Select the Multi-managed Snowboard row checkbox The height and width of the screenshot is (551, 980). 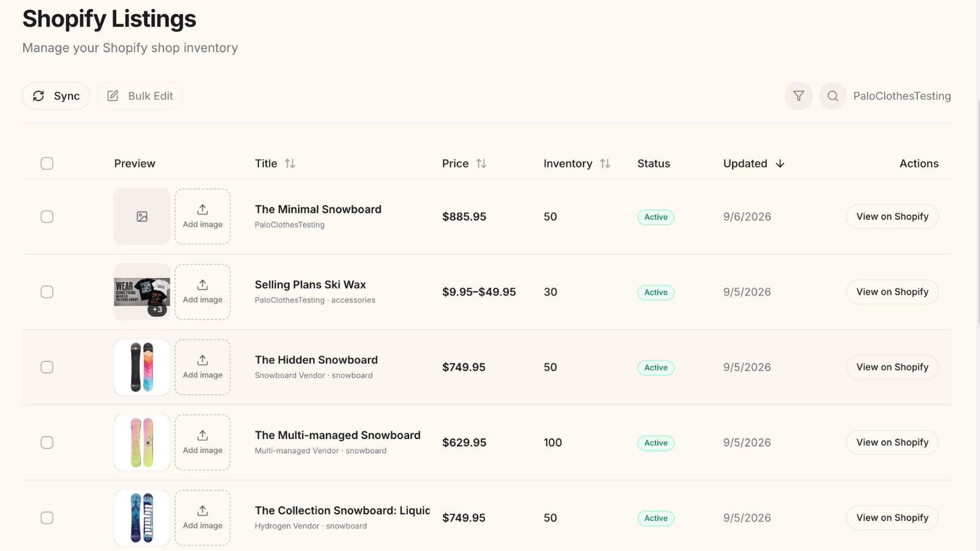[x=47, y=443]
